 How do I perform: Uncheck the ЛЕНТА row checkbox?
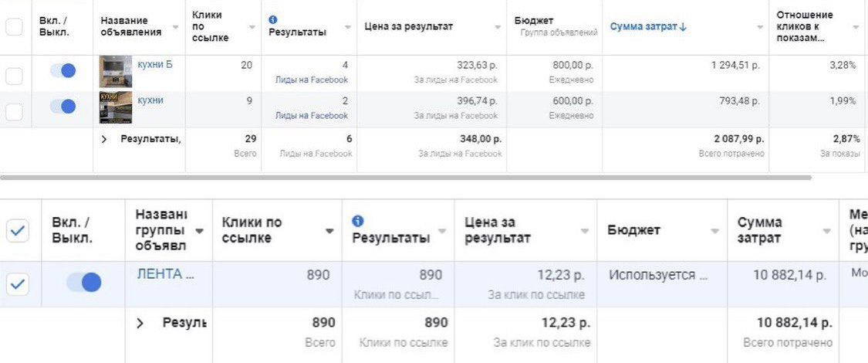tap(18, 284)
